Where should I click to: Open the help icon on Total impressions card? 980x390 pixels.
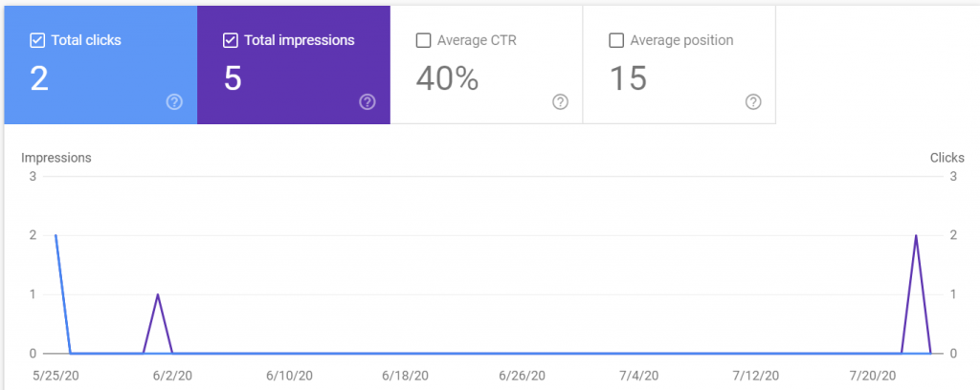click(x=367, y=102)
